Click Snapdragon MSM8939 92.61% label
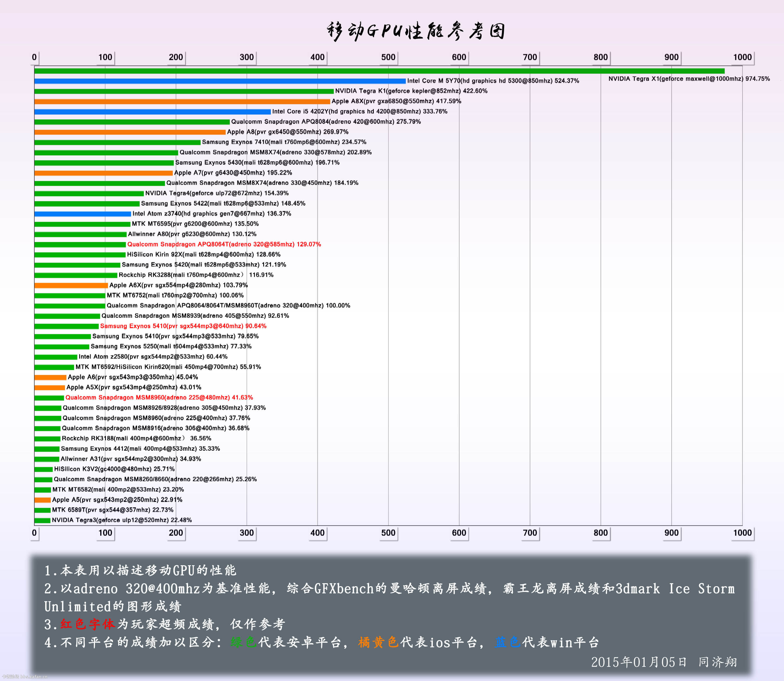The height and width of the screenshot is (681, 784). [x=195, y=316]
